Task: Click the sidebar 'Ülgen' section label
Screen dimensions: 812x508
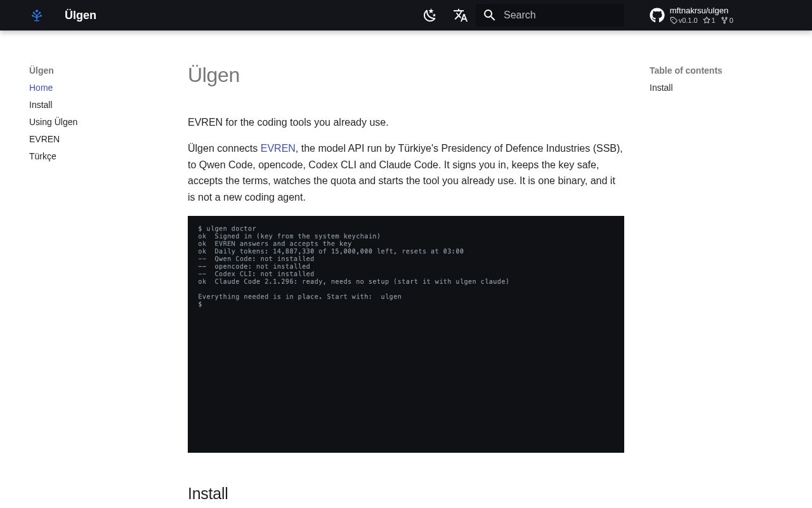Action: pyautogui.click(x=41, y=70)
